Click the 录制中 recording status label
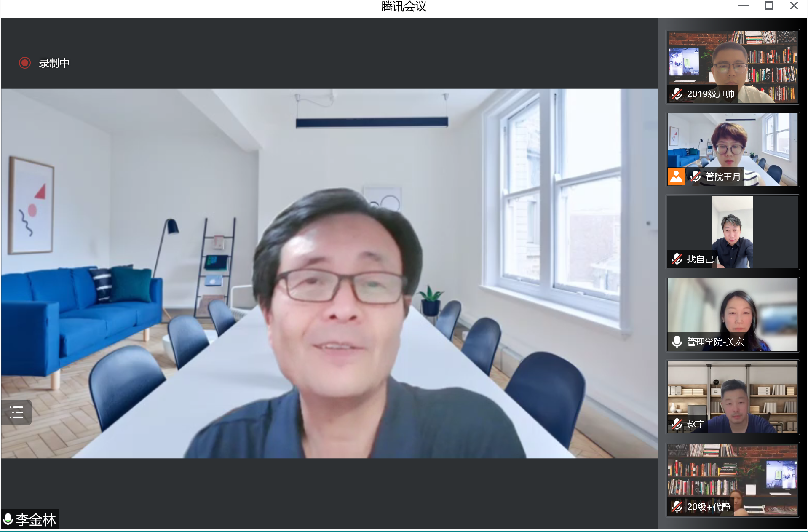 pyautogui.click(x=54, y=63)
